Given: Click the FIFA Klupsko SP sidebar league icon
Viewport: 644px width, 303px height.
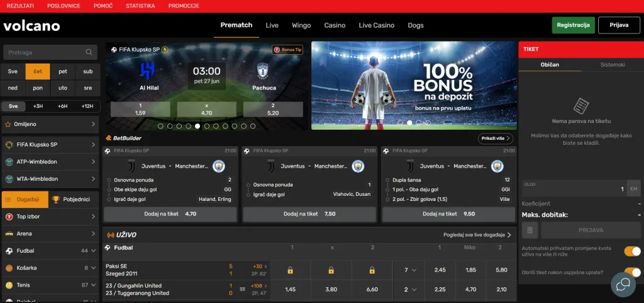Looking at the screenshot, I should pos(9,145).
